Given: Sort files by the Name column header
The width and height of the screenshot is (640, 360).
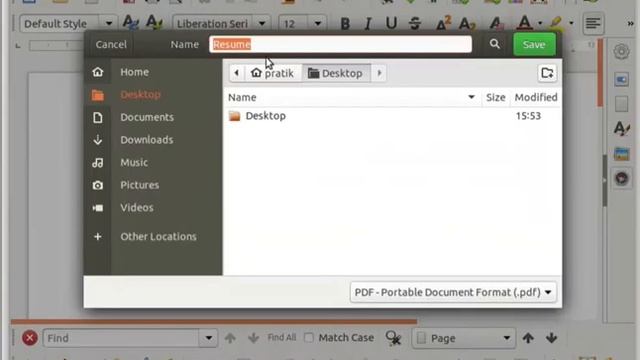Looking at the screenshot, I should (x=352, y=97).
